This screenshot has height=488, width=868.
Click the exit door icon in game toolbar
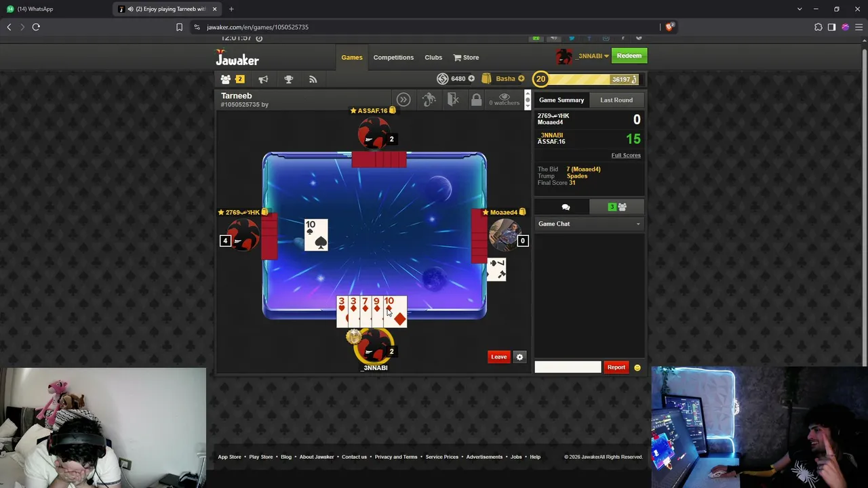(x=453, y=100)
